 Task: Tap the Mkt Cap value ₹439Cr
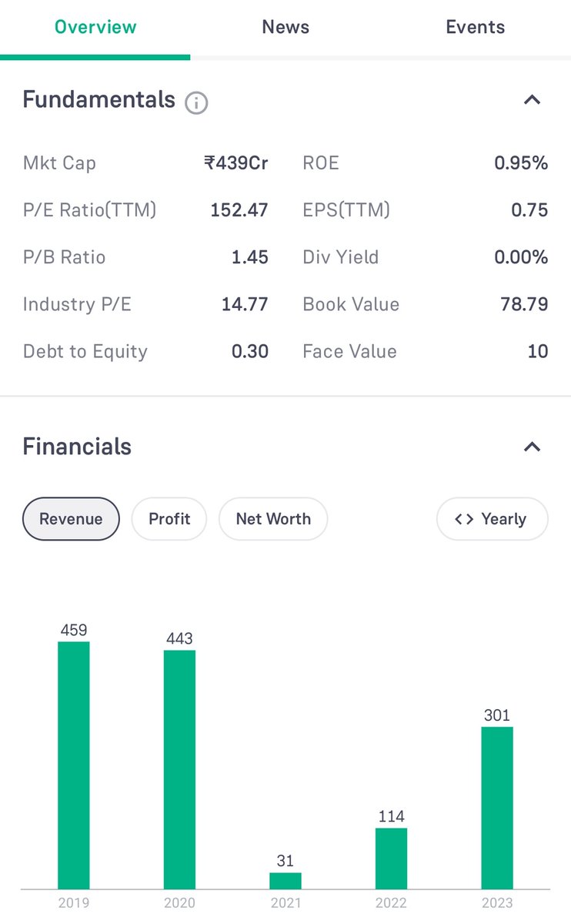[x=236, y=163]
